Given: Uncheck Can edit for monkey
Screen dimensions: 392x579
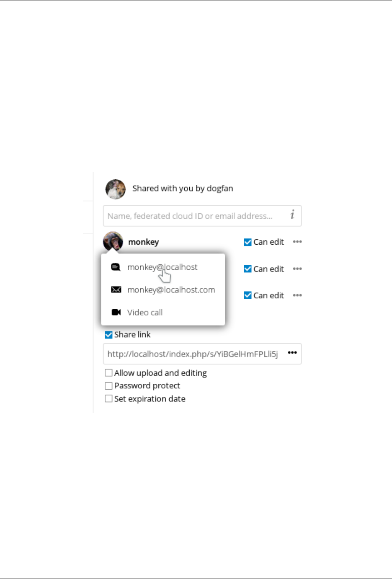Looking at the screenshot, I should coord(248,242).
